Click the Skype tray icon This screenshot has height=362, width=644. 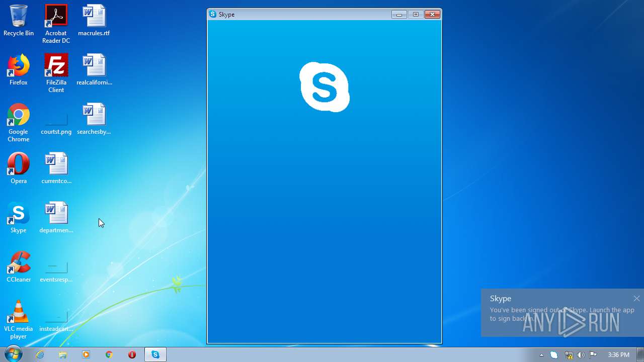tap(554, 355)
